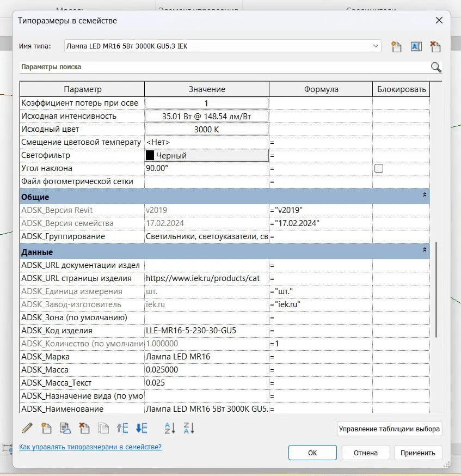Screen dimensions: 461x476
Task: Rename the current type icon
Action: point(416,47)
